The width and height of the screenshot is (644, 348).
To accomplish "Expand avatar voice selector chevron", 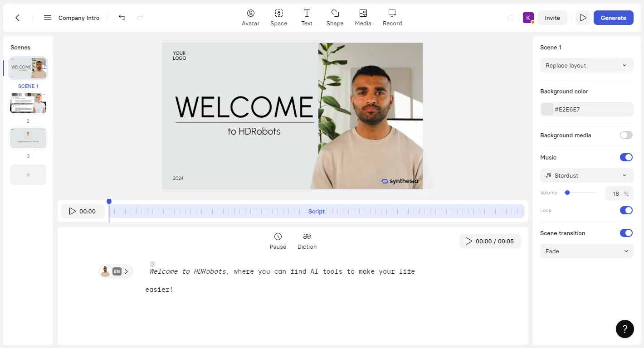I will [x=127, y=271].
